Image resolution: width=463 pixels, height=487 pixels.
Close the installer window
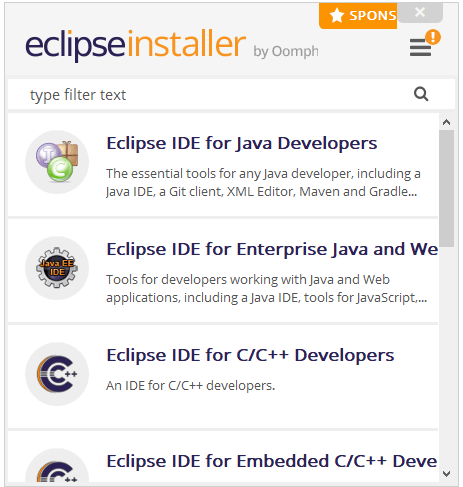click(420, 12)
